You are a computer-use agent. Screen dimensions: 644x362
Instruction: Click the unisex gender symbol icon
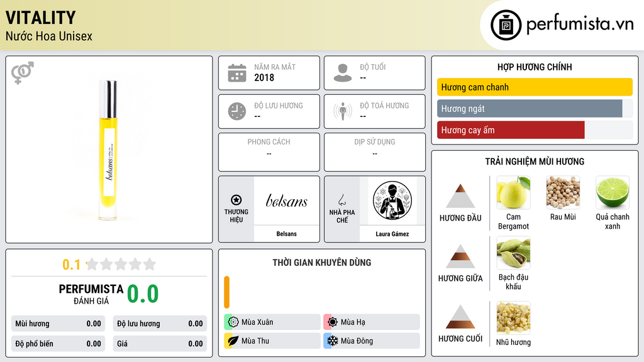pyautogui.click(x=23, y=73)
